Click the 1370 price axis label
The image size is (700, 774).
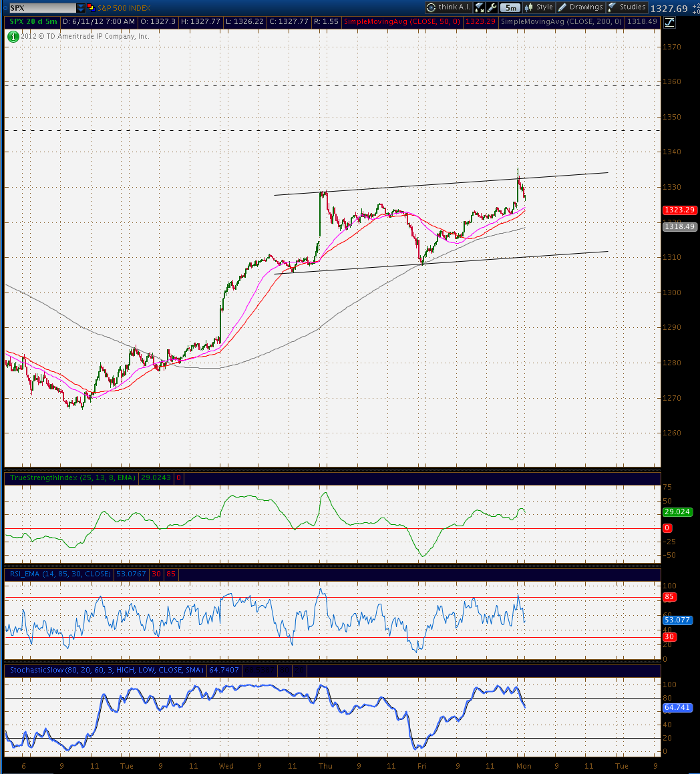pos(671,47)
